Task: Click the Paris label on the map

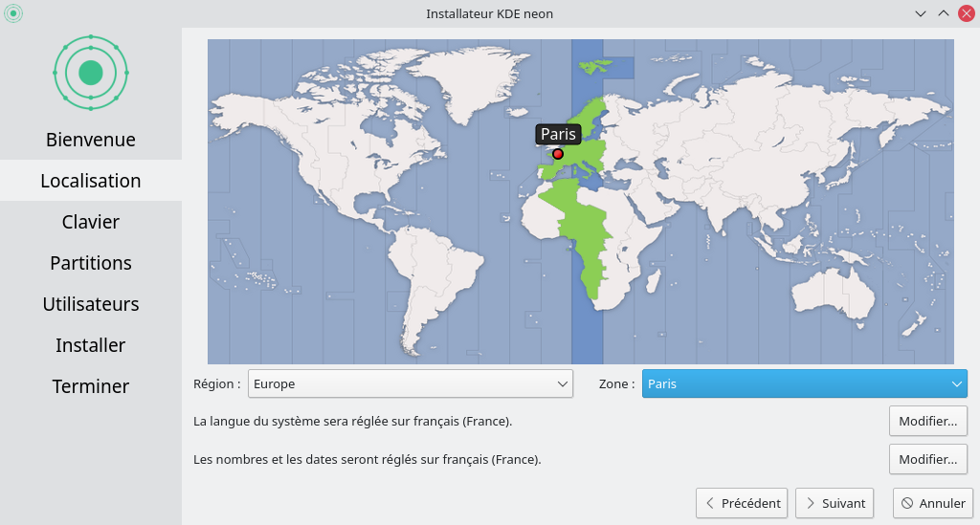Action: pos(558,134)
